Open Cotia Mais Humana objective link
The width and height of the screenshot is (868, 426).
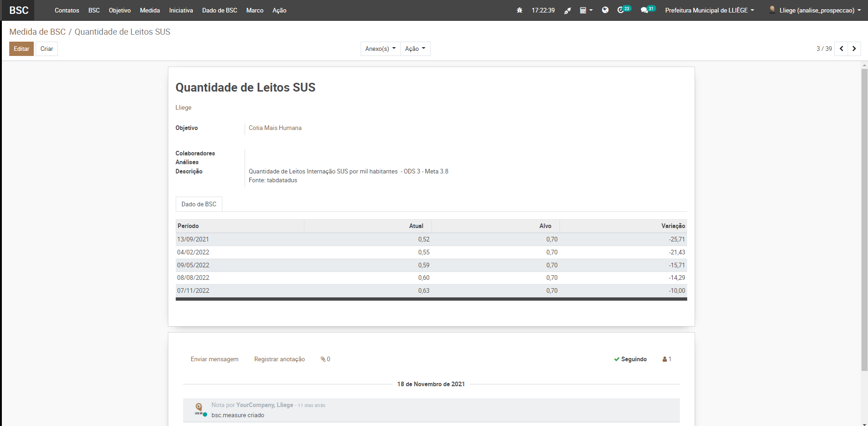[275, 128]
